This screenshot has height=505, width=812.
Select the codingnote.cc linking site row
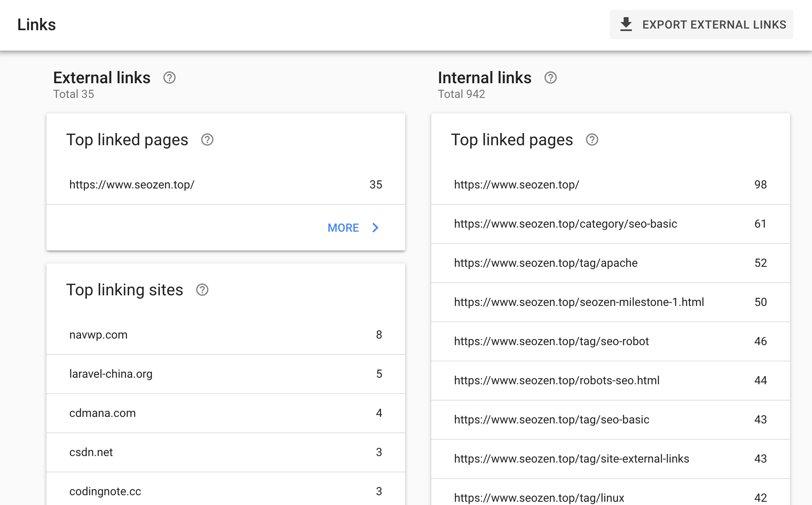226,489
